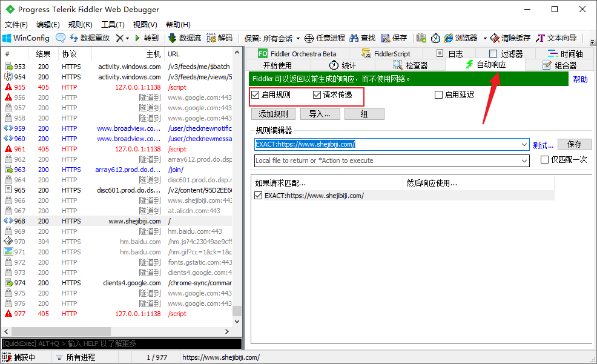The width and height of the screenshot is (597, 364).
Task: Click the WinConfig toolbar icon
Action: pyautogui.click(x=7, y=38)
